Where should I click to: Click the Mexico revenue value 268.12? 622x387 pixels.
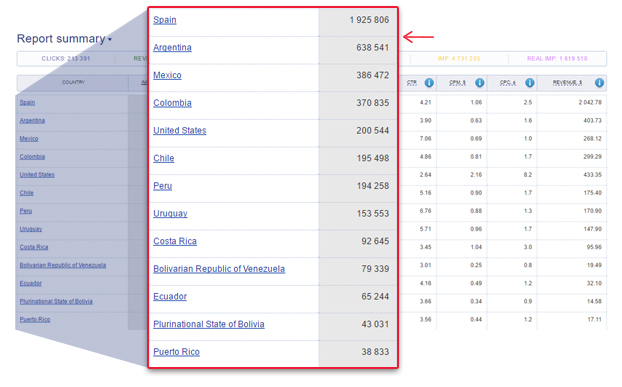coord(592,138)
